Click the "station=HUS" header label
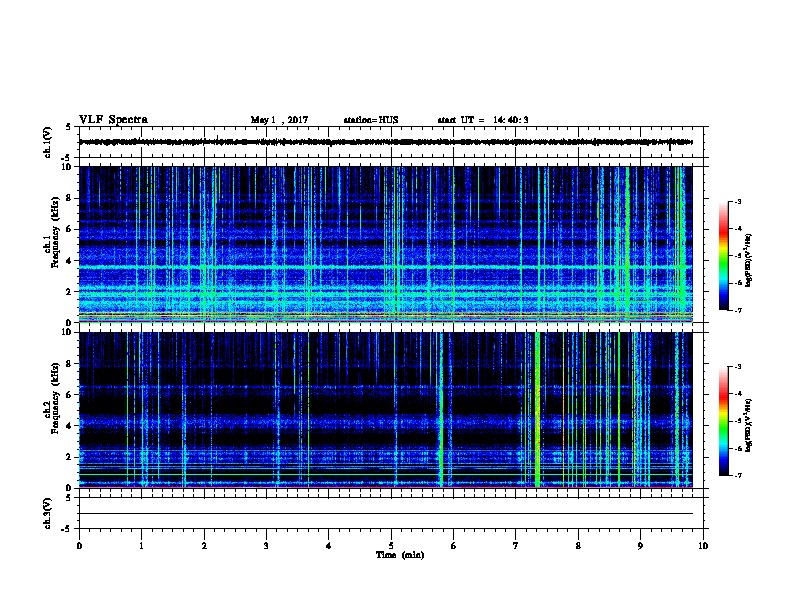The width and height of the screenshot is (792, 612). tap(371, 120)
